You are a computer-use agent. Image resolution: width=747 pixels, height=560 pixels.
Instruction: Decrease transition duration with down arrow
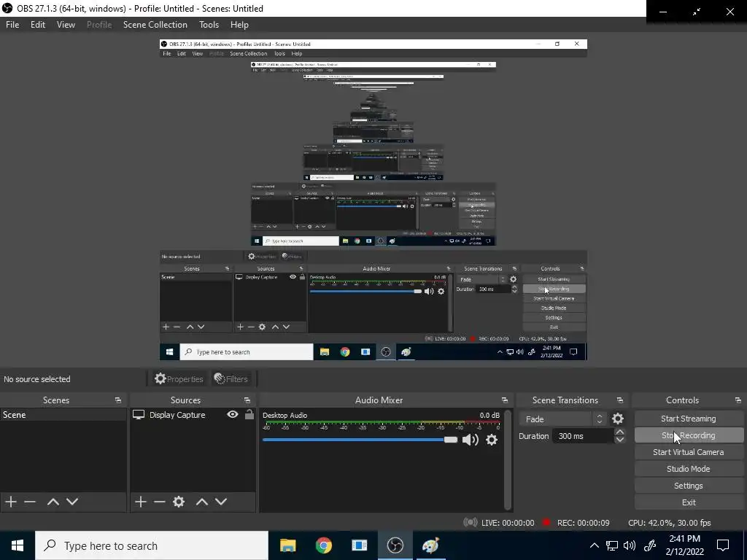click(620, 440)
